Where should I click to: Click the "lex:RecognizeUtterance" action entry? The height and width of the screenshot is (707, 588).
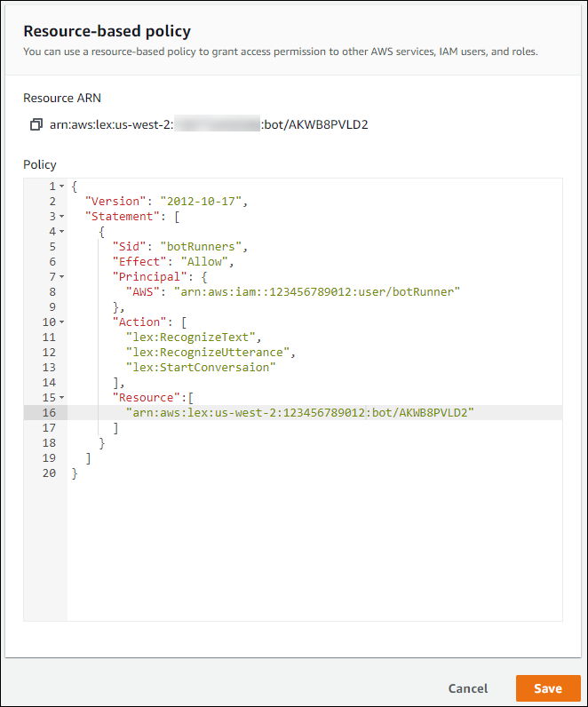(210, 353)
